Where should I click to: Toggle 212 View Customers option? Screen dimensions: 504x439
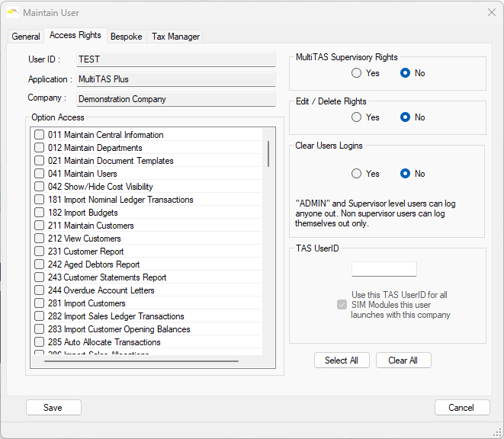[x=39, y=239]
